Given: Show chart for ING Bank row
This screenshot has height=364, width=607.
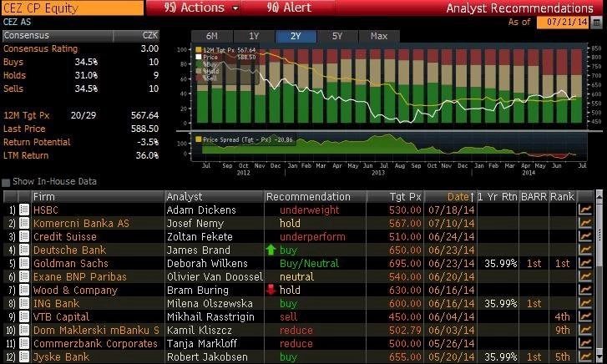Looking at the screenshot, I should click(x=585, y=304).
